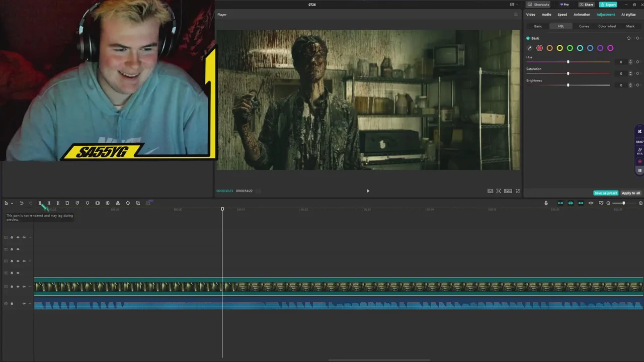Switch to the Speed tab
This screenshot has height=362, width=644.
(562, 15)
